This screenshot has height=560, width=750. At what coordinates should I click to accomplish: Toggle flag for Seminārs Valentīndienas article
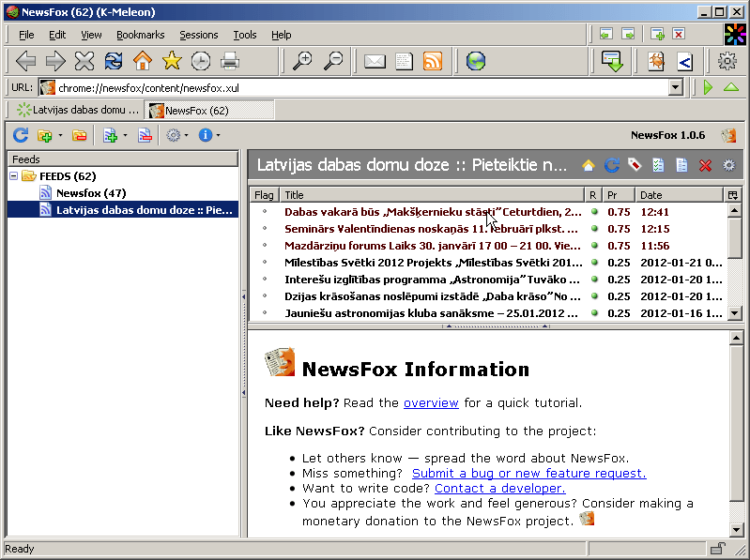(265, 228)
